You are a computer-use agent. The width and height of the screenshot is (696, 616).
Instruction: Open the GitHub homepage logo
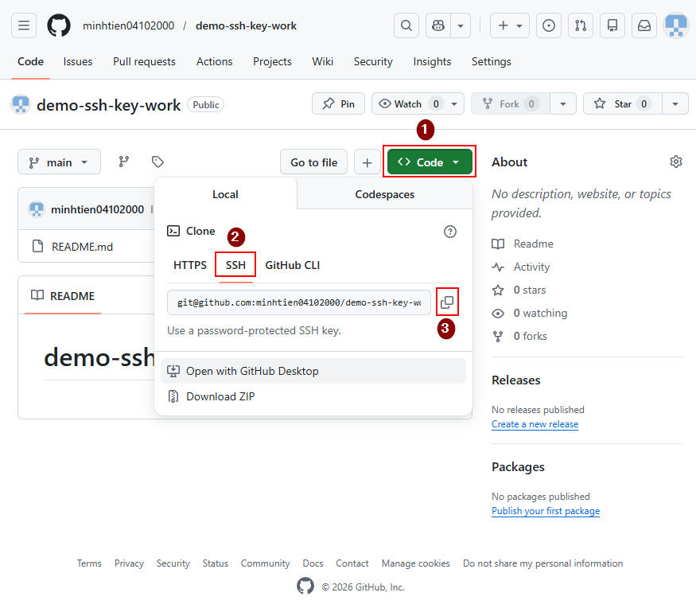coord(59,25)
